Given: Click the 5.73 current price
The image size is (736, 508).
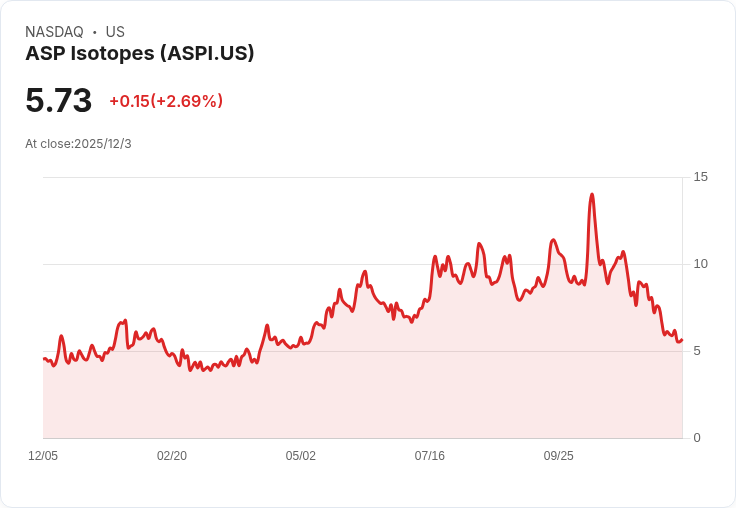Looking at the screenshot, I should point(59,100).
